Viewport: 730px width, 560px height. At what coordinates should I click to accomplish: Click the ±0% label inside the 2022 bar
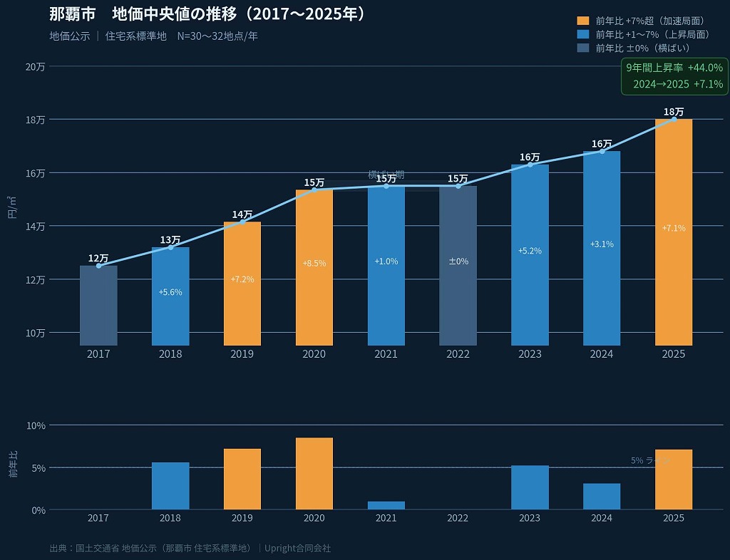point(458,261)
